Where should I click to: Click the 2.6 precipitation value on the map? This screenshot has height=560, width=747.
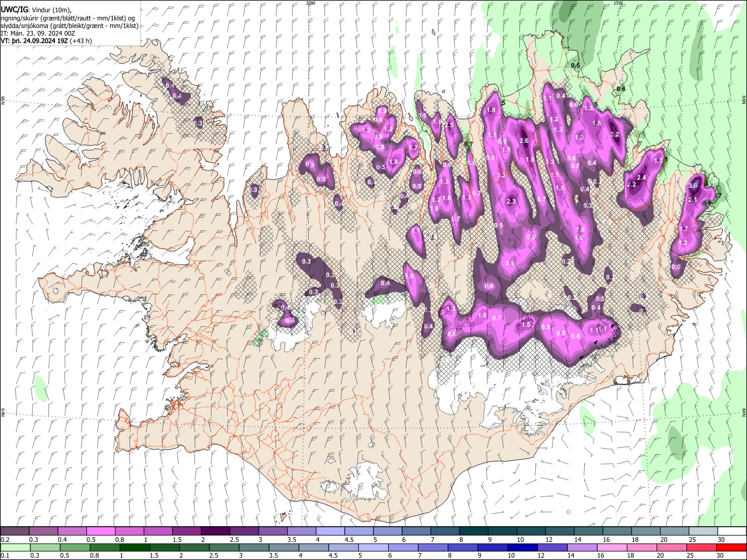[524, 141]
